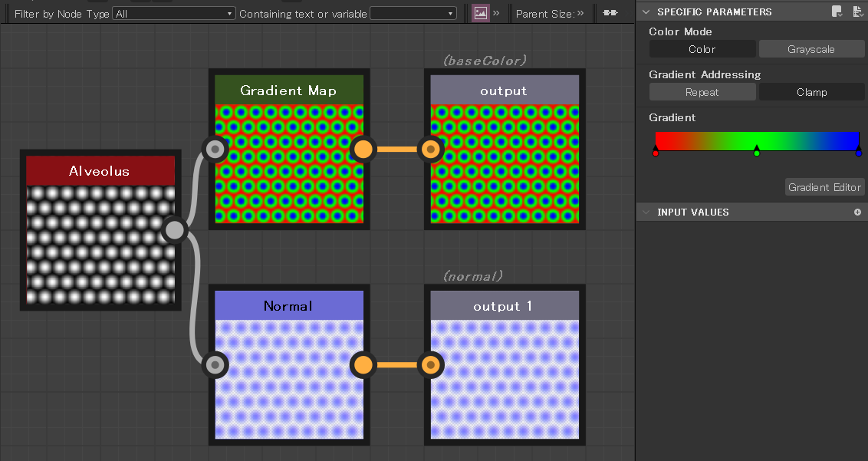Click the gradient color bar
The image size is (868, 461).
[x=757, y=140]
